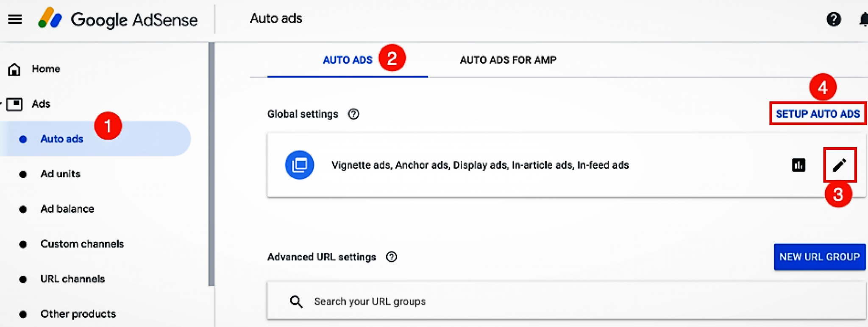Open the help question mark icon
Image resolution: width=868 pixels, height=327 pixels.
[x=833, y=19]
